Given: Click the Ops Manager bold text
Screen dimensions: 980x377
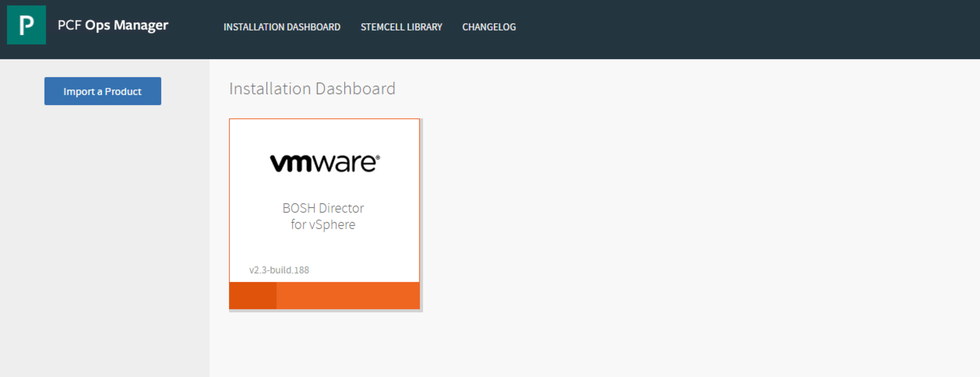Looking at the screenshot, I should (127, 25).
